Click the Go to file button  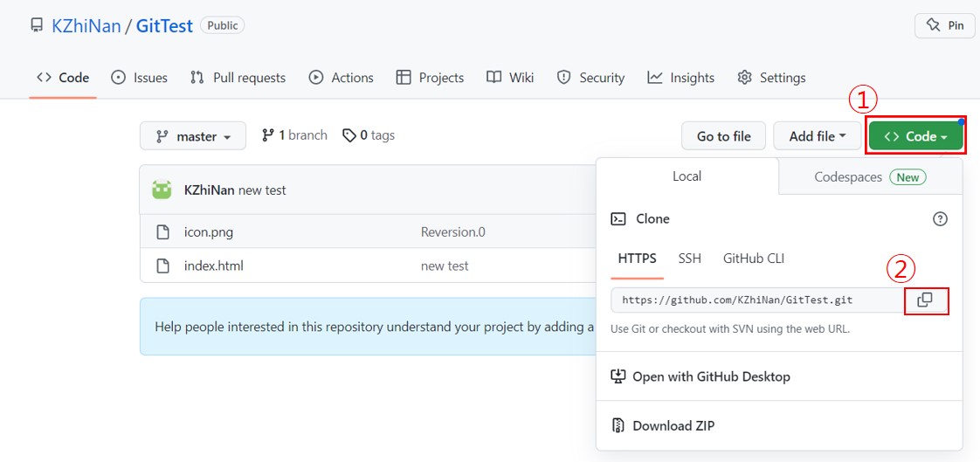(723, 136)
